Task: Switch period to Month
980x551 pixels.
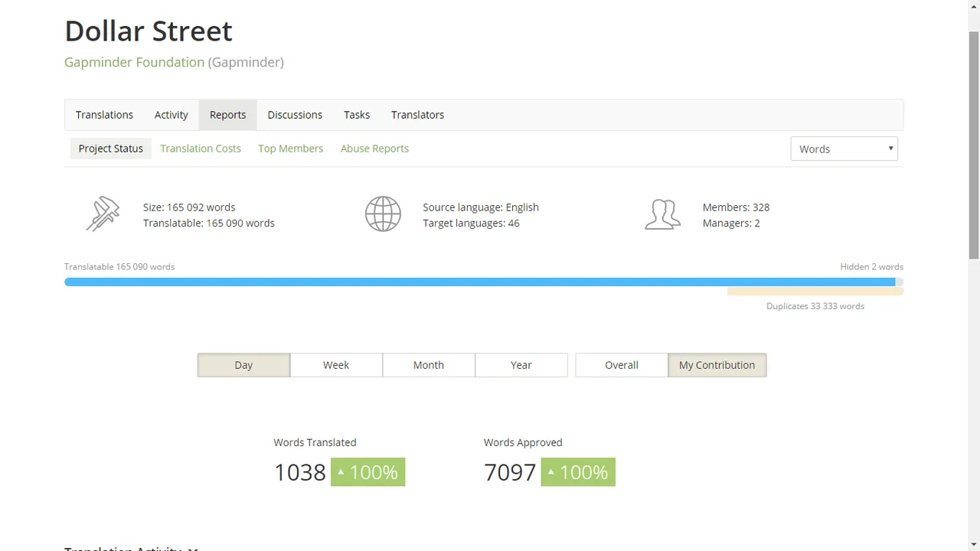Action: (429, 365)
